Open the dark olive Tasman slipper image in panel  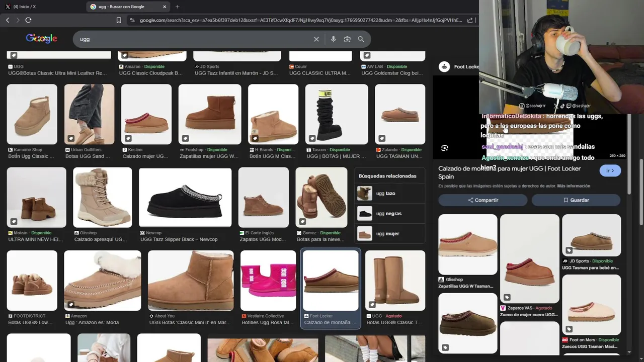pos(468,322)
